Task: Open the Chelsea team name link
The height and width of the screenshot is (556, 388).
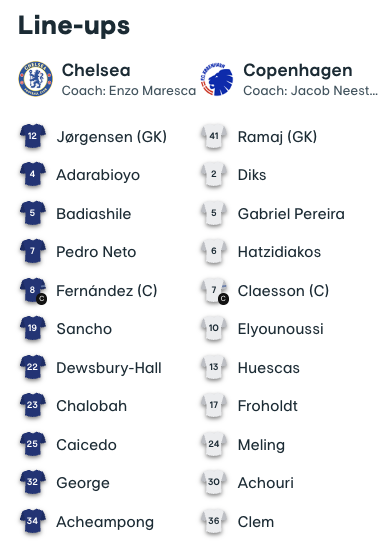Action: 96,70
